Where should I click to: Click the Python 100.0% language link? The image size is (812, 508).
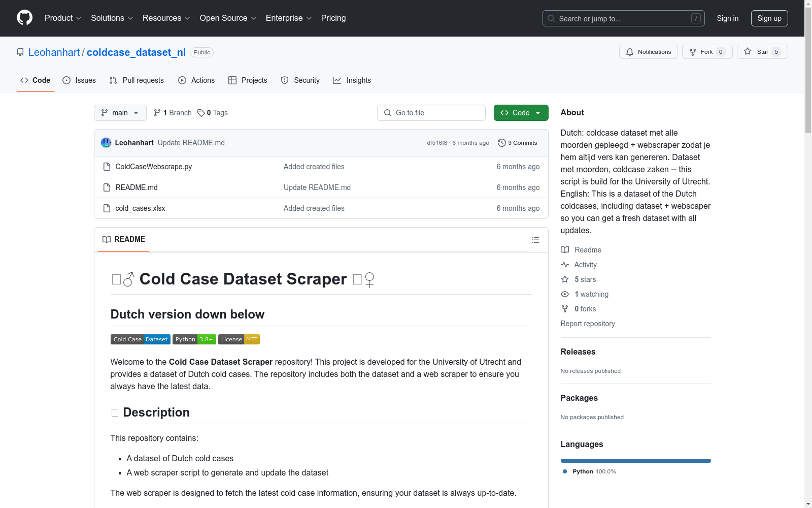pyautogui.click(x=589, y=471)
